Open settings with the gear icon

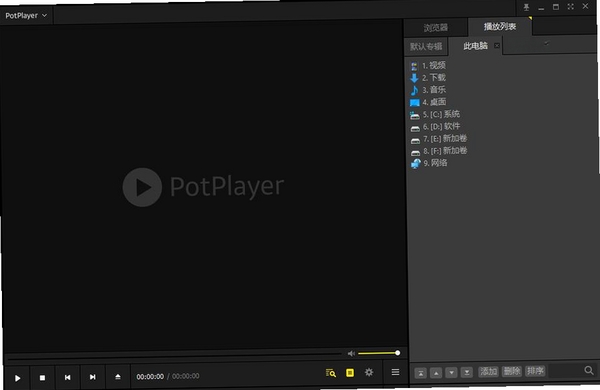tap(369, 372)
